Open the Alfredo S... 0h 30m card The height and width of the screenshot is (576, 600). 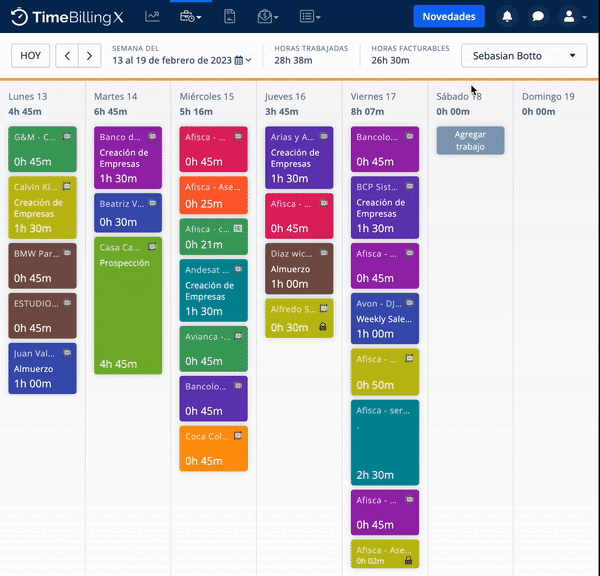click(x=299, y=318)
